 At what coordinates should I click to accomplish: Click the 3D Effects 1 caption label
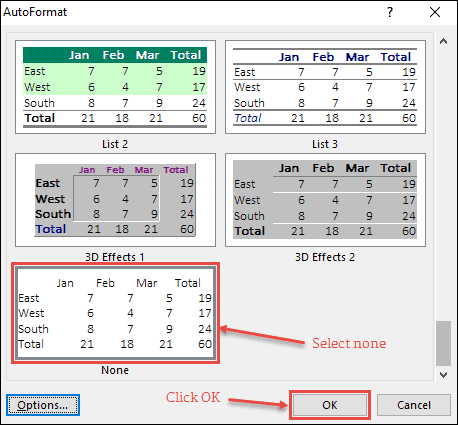[115, 257]
